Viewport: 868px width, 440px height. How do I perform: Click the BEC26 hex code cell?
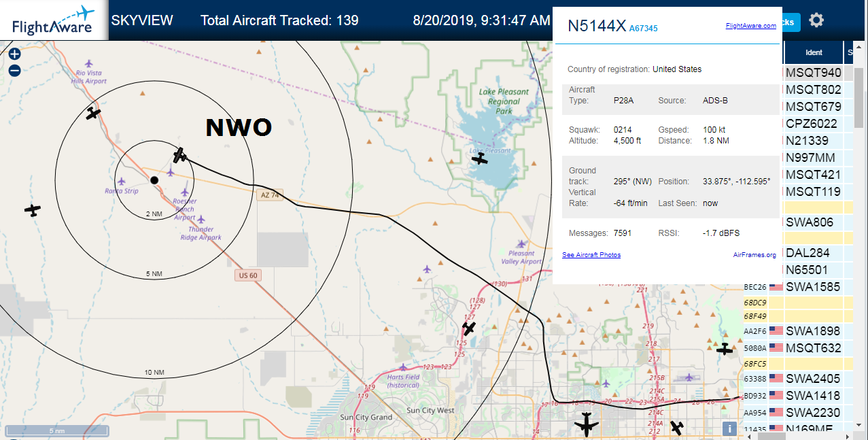[x=754, y=287]
